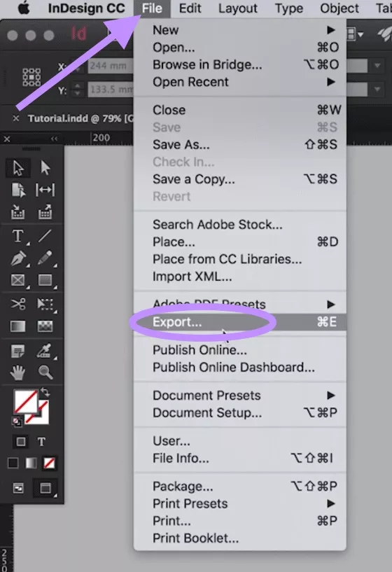
Task: Select the Type tool
Action: click(x=18, y=236)
